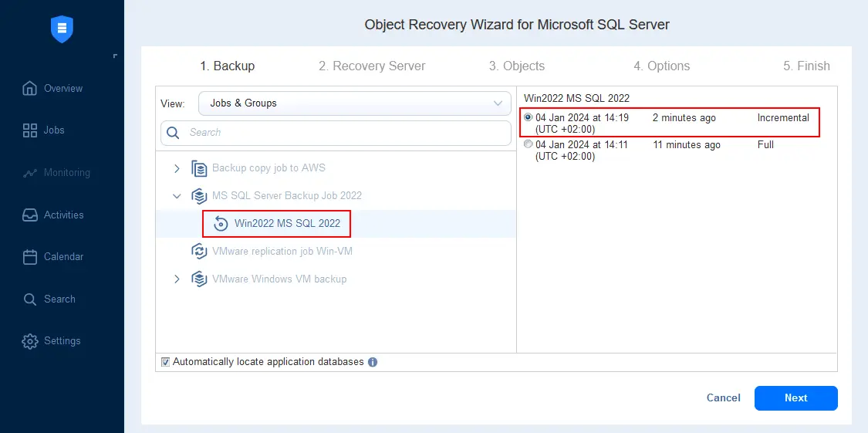Click the Monitoring graph icon
Screen dimensions: 868x433
click(x=29, y=173)
